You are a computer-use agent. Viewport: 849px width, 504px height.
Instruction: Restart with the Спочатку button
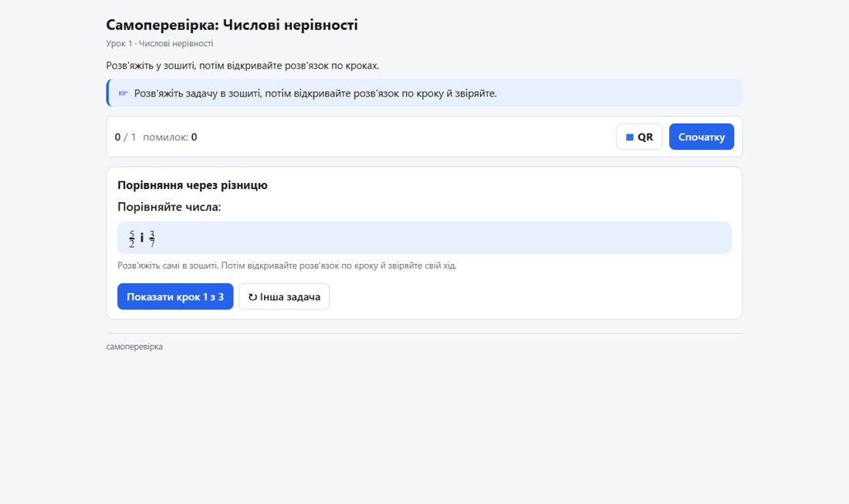click(701, 137)
